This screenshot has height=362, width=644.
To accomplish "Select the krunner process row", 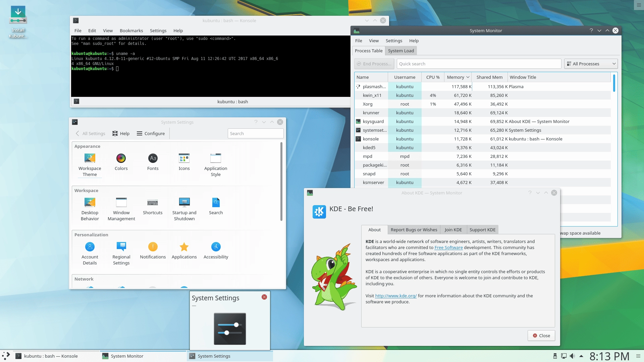I will click(x=483, y=113).
